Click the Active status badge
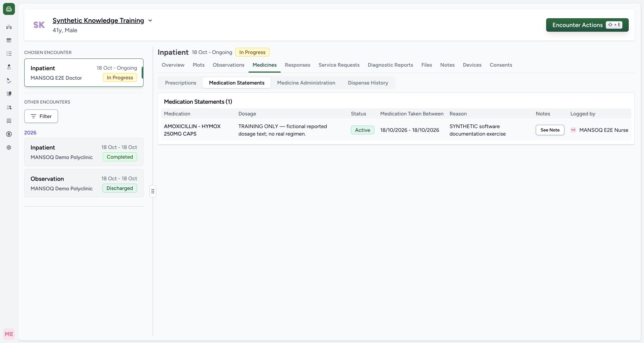This screenshot has width=644, height=343. coord(363,130)
